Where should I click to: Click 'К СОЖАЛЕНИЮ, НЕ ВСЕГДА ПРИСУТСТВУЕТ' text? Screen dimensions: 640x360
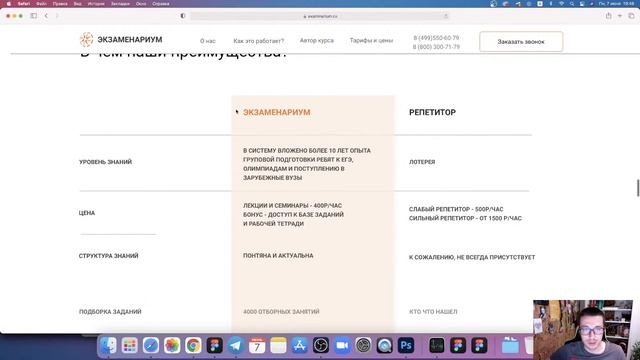472,257
